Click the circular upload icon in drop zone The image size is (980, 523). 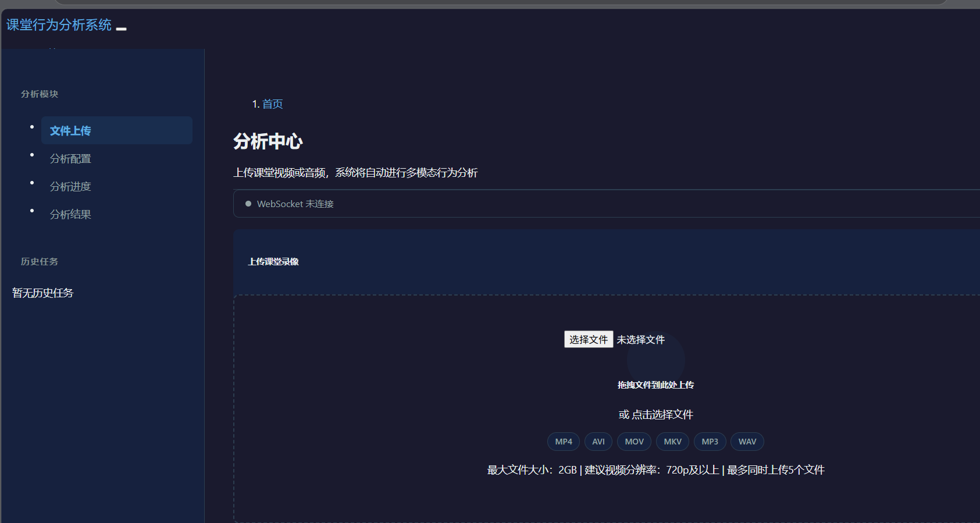[655, 360]
